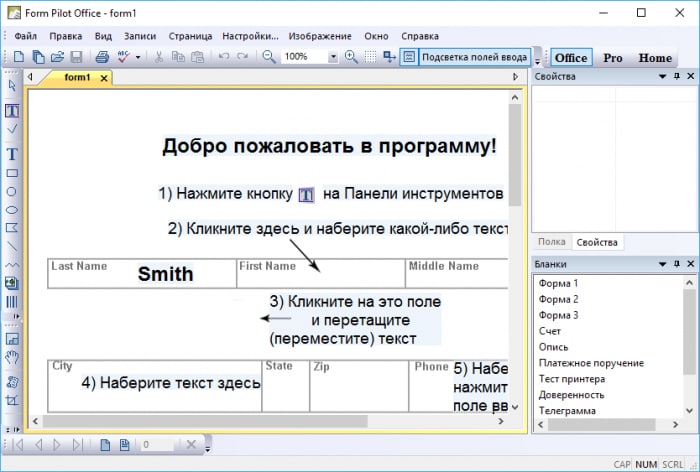
Task: Switch to Office mode
Action: [x=571, y=58]
